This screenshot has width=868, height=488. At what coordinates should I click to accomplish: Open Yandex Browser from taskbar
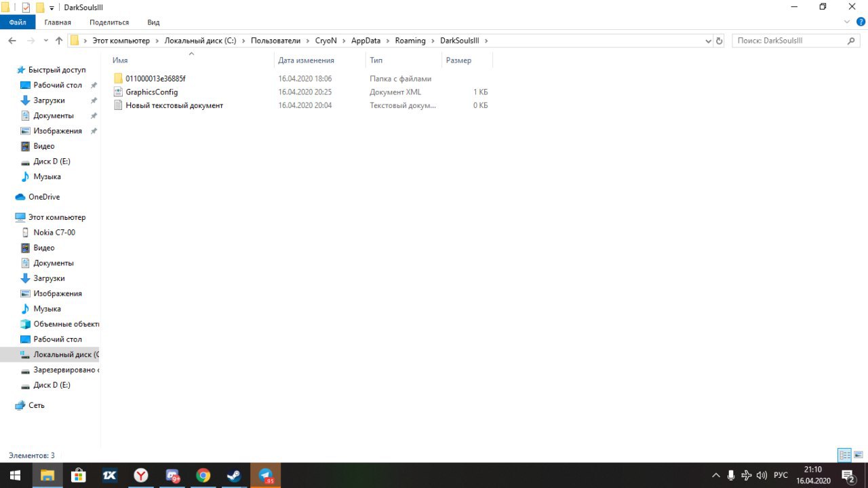(141, 475)
